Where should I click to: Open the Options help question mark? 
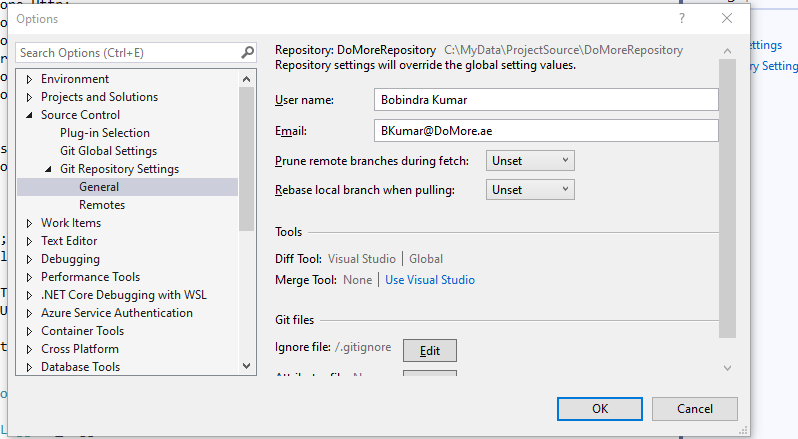tap(682, 19)
